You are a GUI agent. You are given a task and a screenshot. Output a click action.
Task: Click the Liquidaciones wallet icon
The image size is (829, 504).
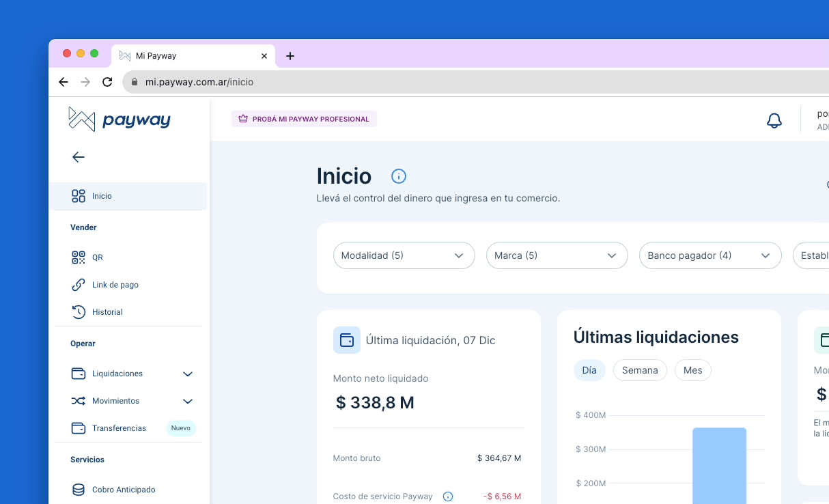(x=79, y=374)
